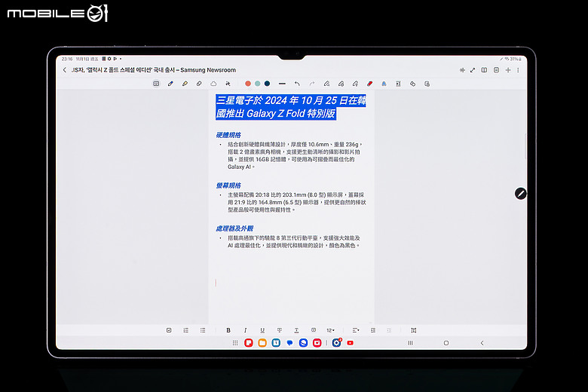
Task: Click the heading '硬體規格'
Action: tap(228, 135)
